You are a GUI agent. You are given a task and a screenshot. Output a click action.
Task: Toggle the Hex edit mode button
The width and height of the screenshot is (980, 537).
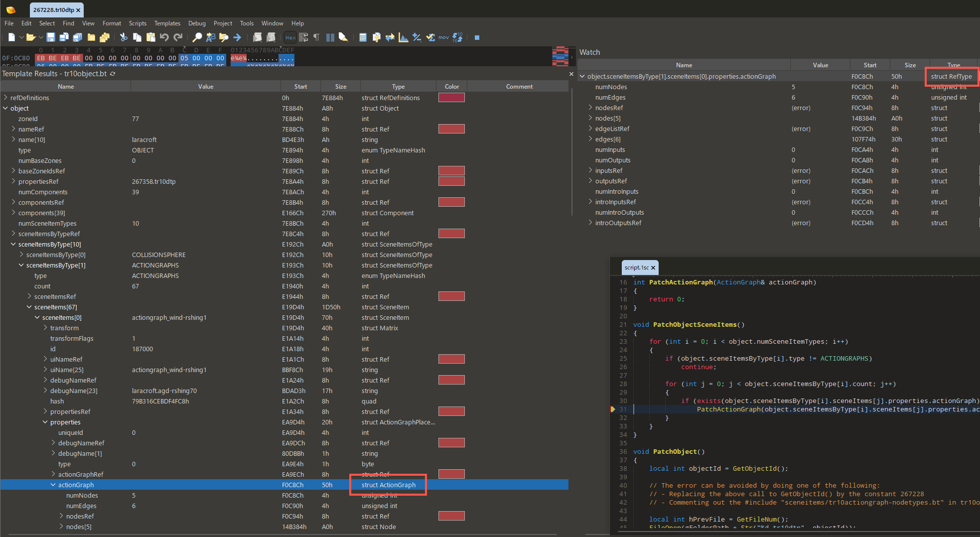pos(290,37)
